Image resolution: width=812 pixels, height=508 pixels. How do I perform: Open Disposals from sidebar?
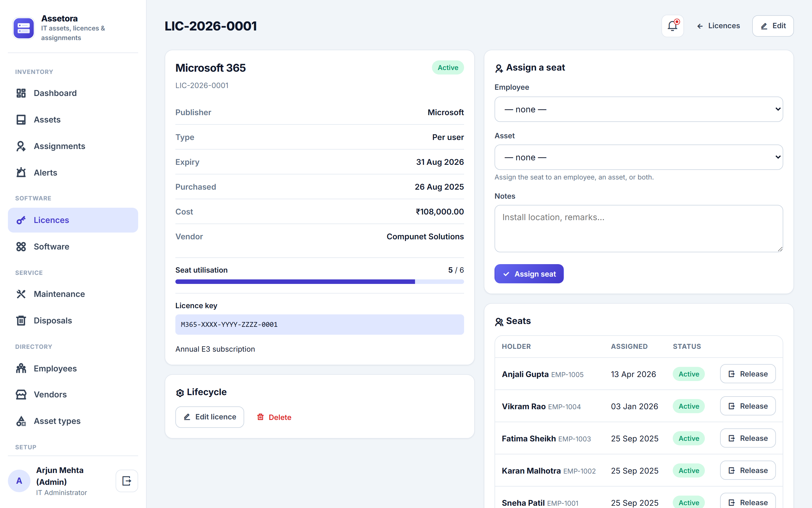[73, 321]
